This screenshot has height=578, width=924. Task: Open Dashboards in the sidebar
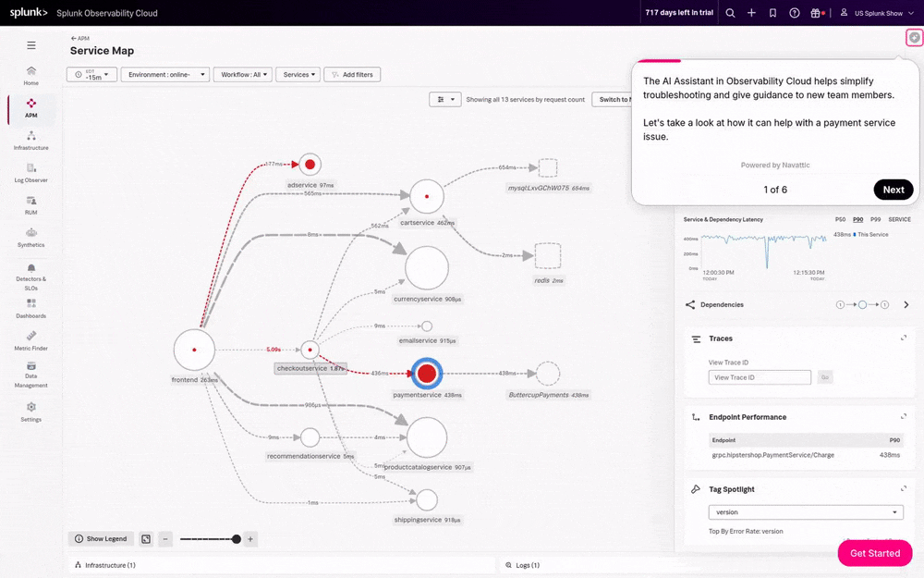[31, 309]
